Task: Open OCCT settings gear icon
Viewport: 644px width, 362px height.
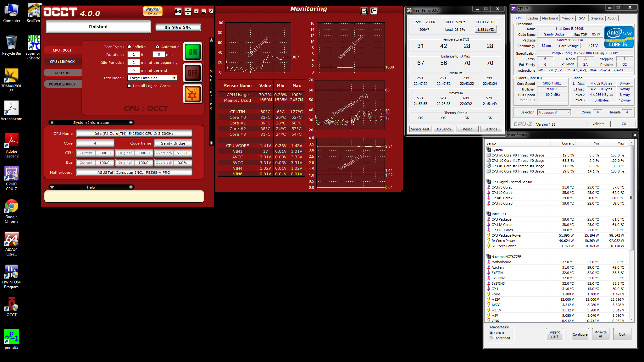Action: coord(193,94)
